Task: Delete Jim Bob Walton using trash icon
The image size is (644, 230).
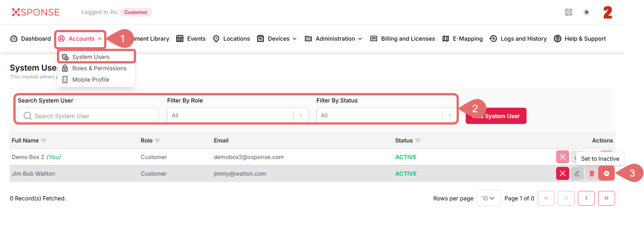Action: pos(592,173)
